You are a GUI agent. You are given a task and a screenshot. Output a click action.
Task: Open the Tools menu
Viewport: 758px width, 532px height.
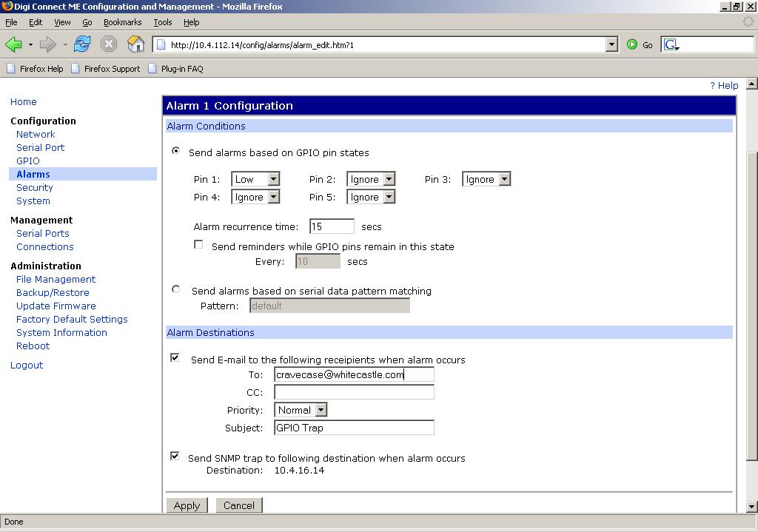pos(162,22)
